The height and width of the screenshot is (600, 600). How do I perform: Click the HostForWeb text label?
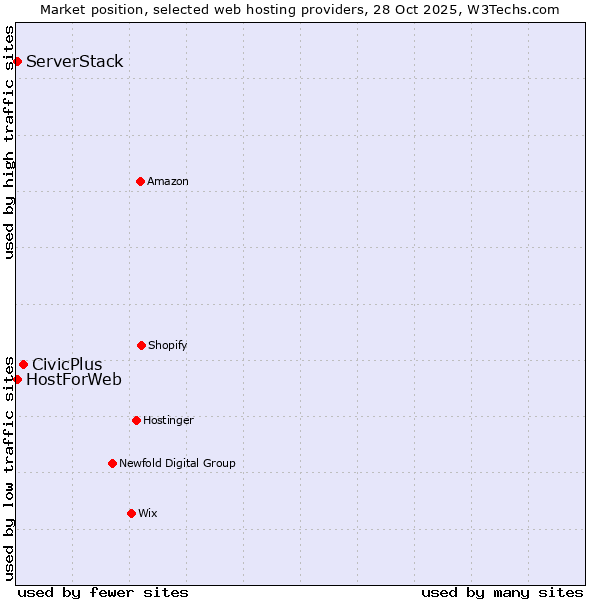pos(74,379)
